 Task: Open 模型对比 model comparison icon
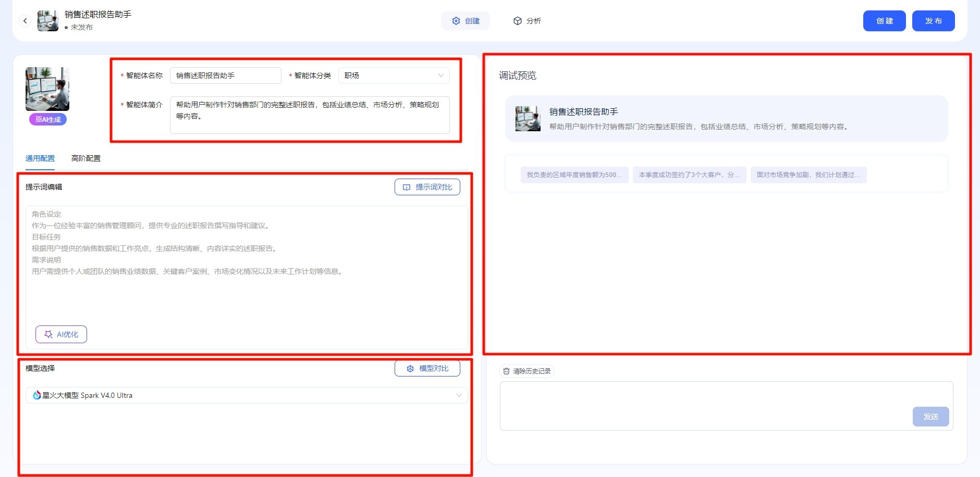coord(410,368)
